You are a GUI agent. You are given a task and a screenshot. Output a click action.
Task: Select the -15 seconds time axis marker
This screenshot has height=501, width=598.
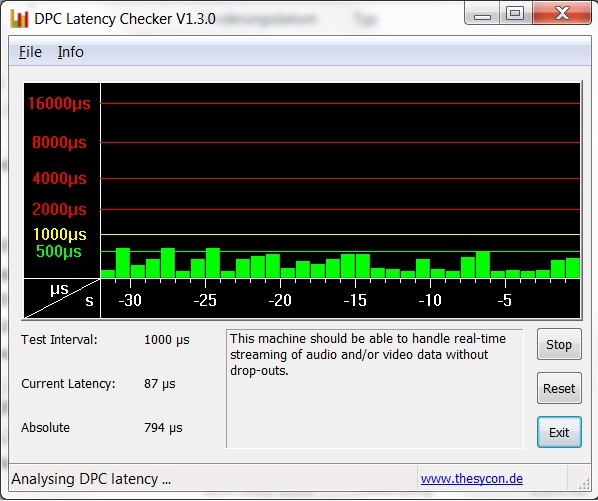[x=355, y=300]
